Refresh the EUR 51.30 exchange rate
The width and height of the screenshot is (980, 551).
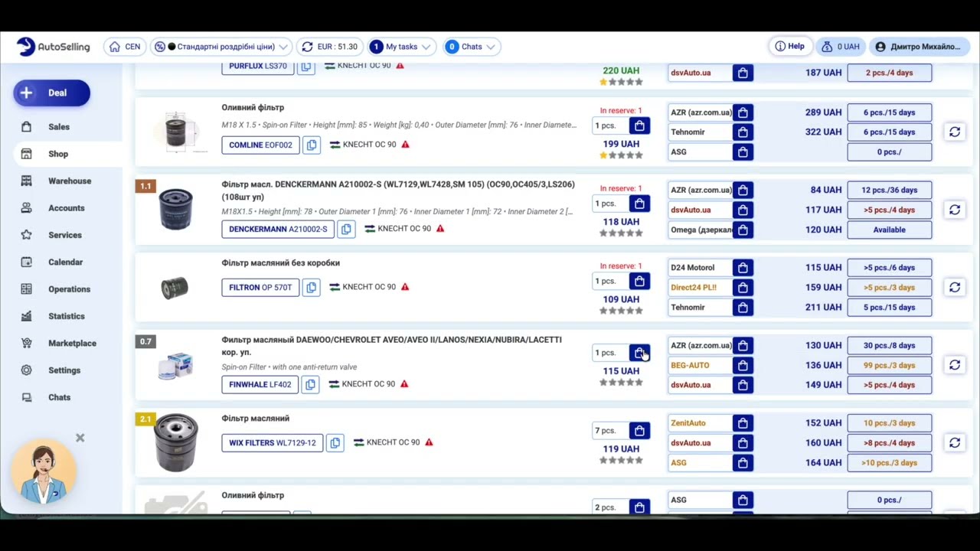coord(307,47)
